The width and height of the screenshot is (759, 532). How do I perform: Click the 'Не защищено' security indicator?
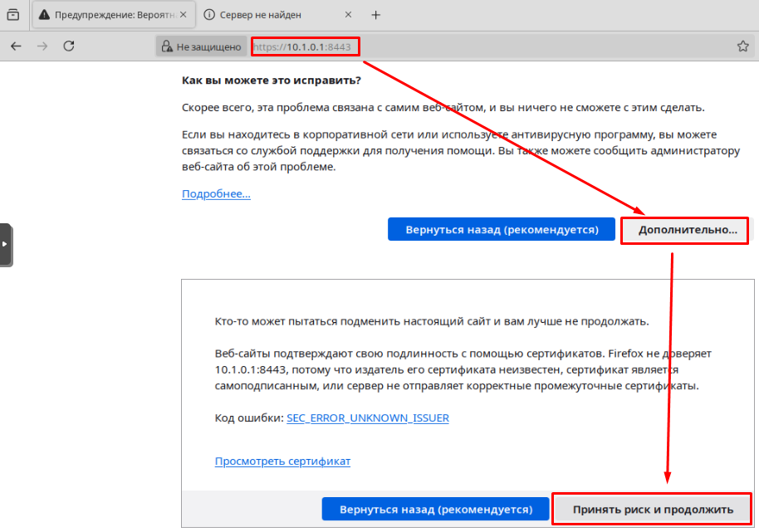[x=202, y=47]
